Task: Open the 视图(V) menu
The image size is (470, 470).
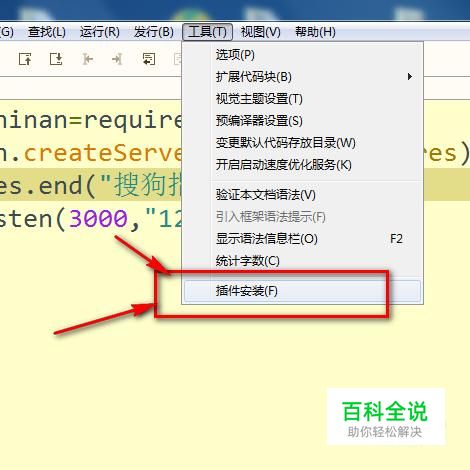Action: click(261, 32)
